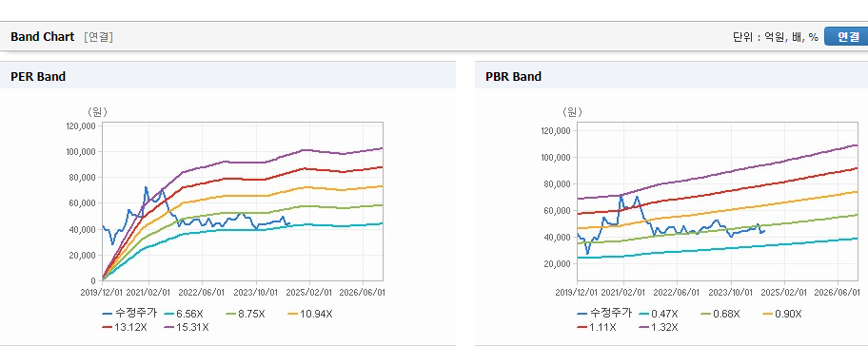Click the (원) unit label above PBR Band chart
The image size is (868, 346).
pos(572,112)
